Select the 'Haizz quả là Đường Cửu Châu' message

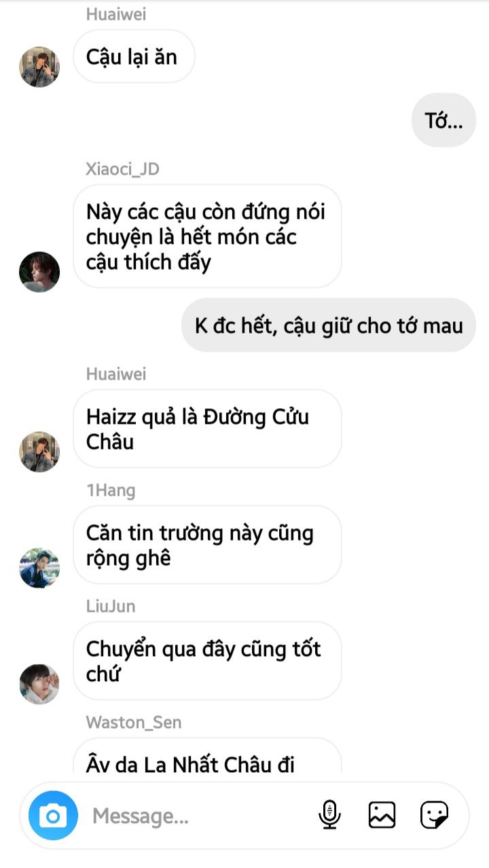coord(207,429)
